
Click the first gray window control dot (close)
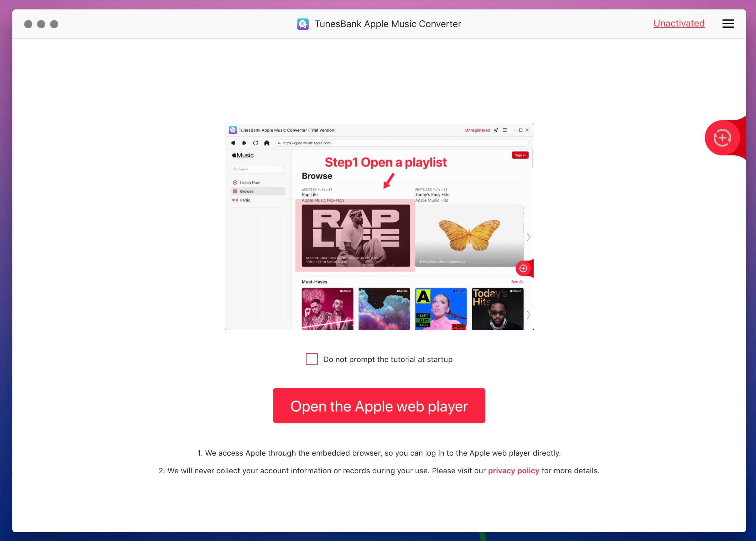click(28, 24)
